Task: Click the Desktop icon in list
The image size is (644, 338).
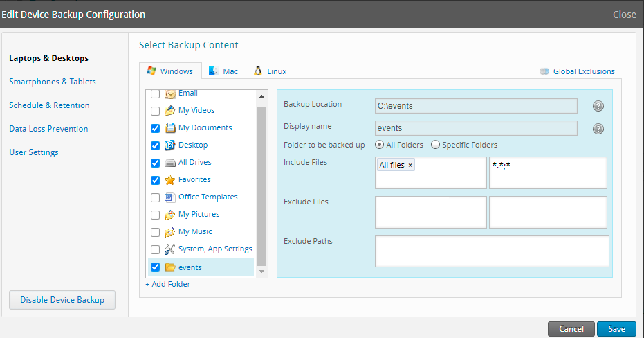Action: [170, 145]
